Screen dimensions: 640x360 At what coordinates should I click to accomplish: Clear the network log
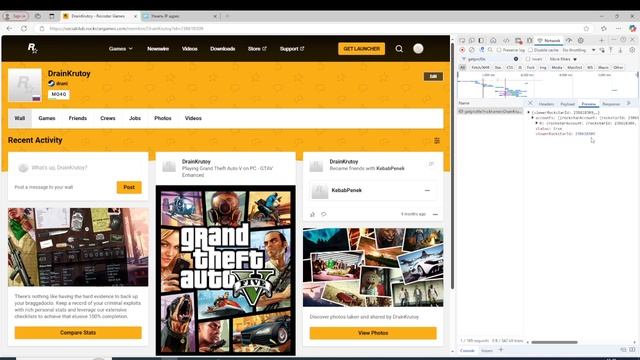coord(472,50)
